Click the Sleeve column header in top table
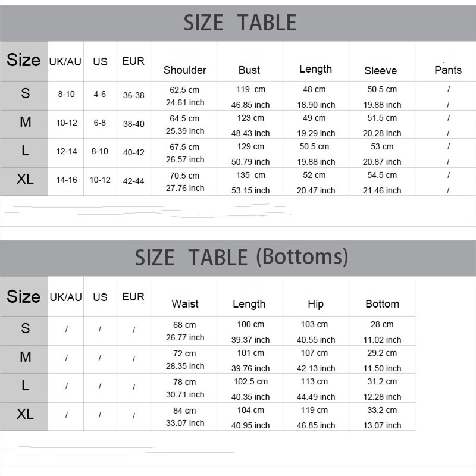 click(x=381, y=71)
